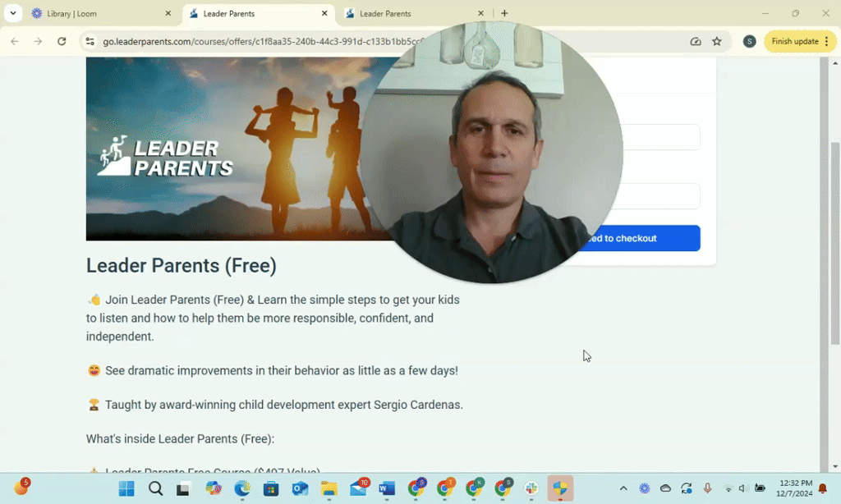
Task: Go back to the previous page
Action: (x=15, y=41)
